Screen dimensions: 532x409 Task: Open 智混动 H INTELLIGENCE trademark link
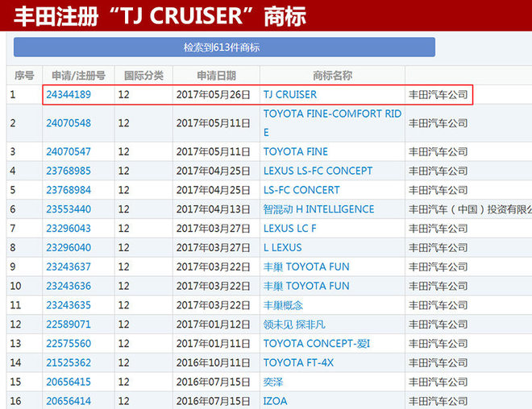click(x=318, y=209)
